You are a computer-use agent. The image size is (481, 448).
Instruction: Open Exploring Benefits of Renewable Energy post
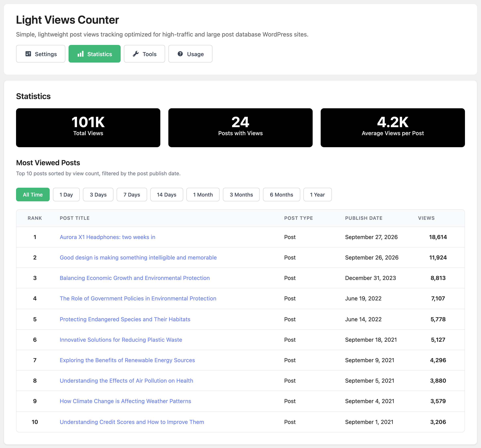click(127, 360)
